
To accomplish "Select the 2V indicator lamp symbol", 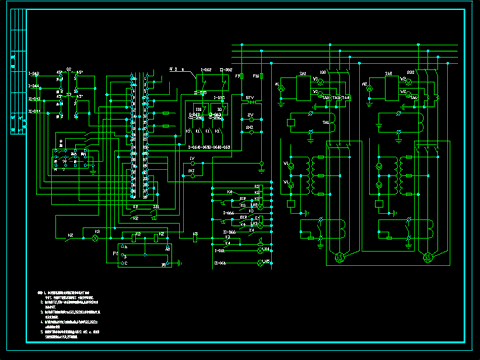I will [x=251, y=119].
